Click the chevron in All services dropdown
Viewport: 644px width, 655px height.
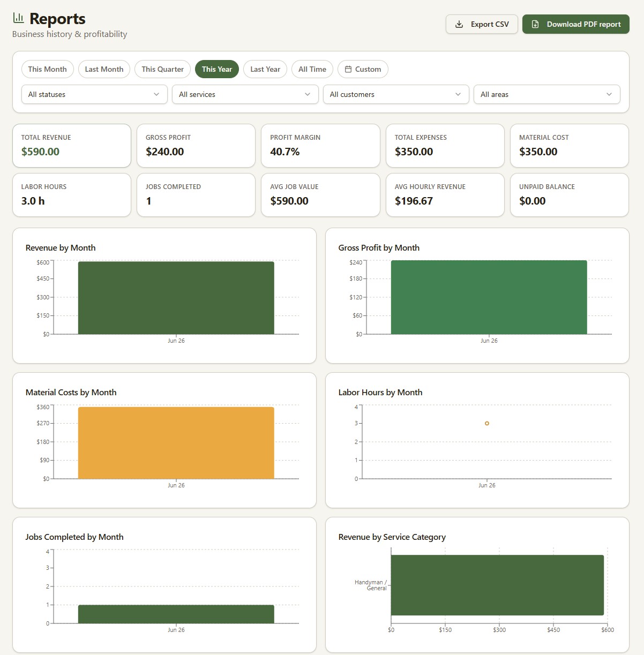coord(308,94)
